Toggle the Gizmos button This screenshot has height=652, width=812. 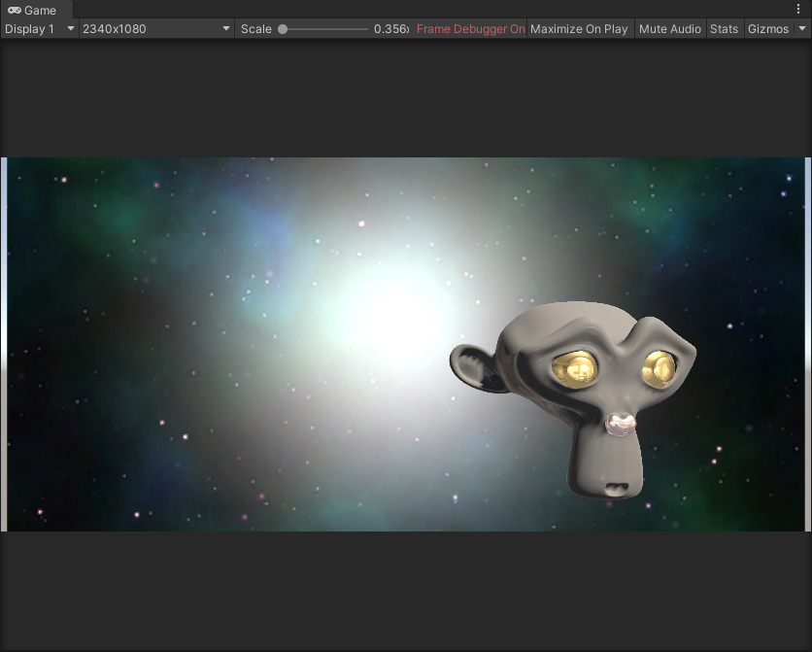click(x=768, y=29)
